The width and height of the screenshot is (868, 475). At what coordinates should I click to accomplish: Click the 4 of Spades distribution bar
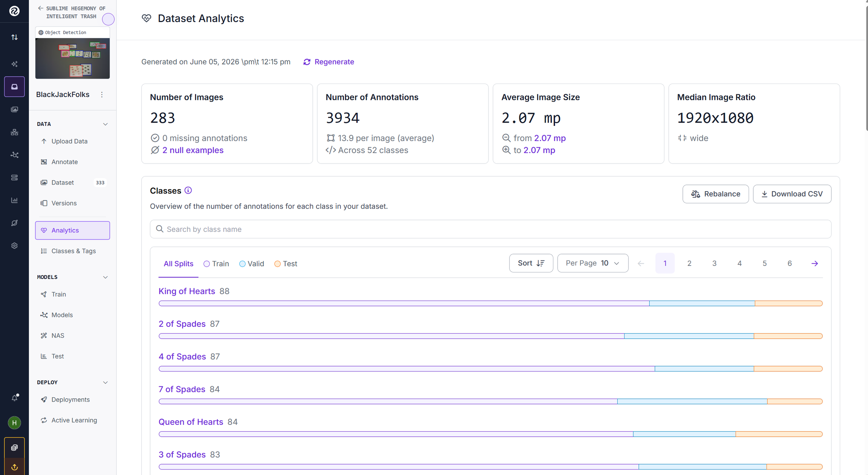click(x=490, y=369)
